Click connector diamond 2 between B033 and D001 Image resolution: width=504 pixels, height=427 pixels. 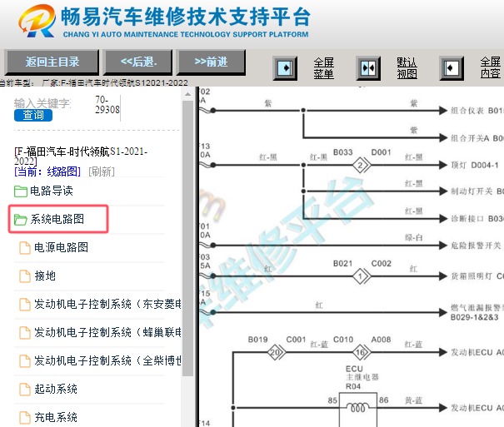[361, 166]
